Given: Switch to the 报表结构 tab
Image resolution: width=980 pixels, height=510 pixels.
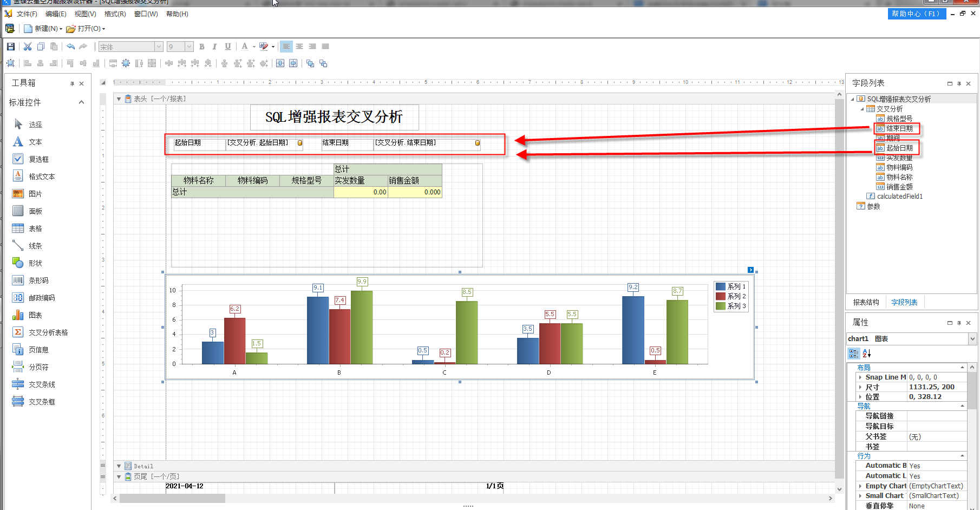Looking at the screenshot, I should pos(866,302).
